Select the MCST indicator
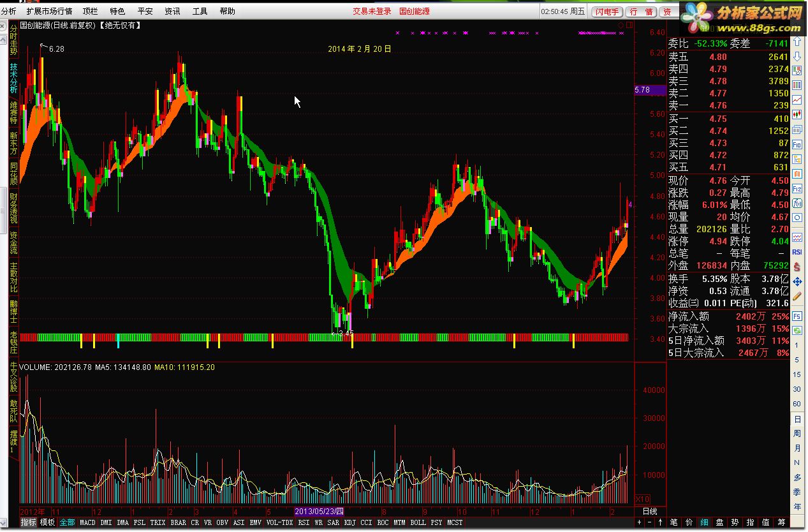The width and height of the screenshot is (808, 532). (x=455, y=522)
